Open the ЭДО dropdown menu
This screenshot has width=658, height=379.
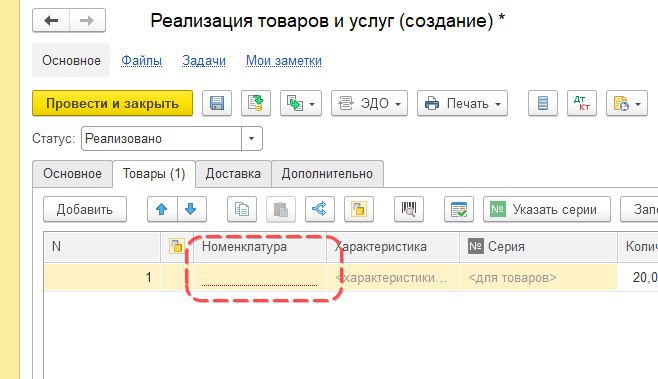(369, 103)
